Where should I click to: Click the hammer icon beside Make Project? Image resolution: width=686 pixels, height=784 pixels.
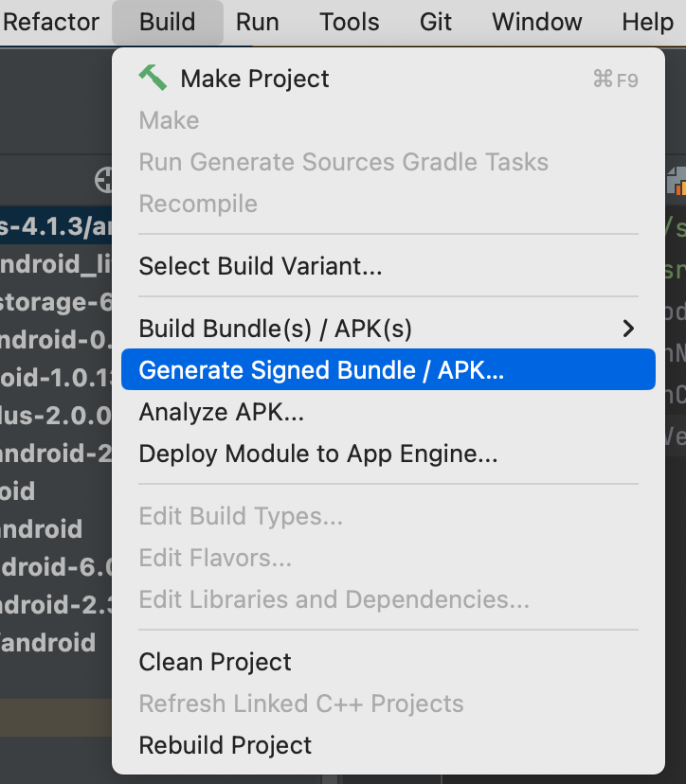click(x=153, y=78)
